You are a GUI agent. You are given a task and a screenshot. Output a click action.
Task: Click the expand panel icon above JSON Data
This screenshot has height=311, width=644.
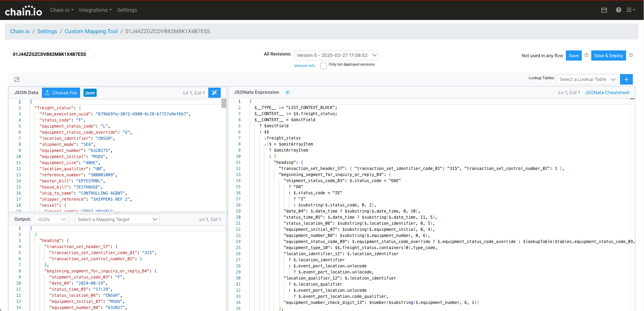pos(17,80)
